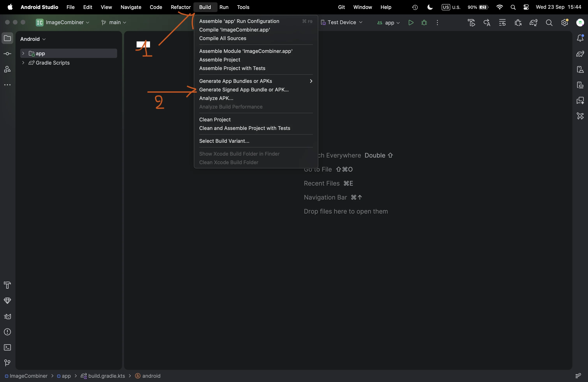Viewport: 588px width, 382px height.
Task: Open the Notifications bell icon
Action: pos(580,38)
